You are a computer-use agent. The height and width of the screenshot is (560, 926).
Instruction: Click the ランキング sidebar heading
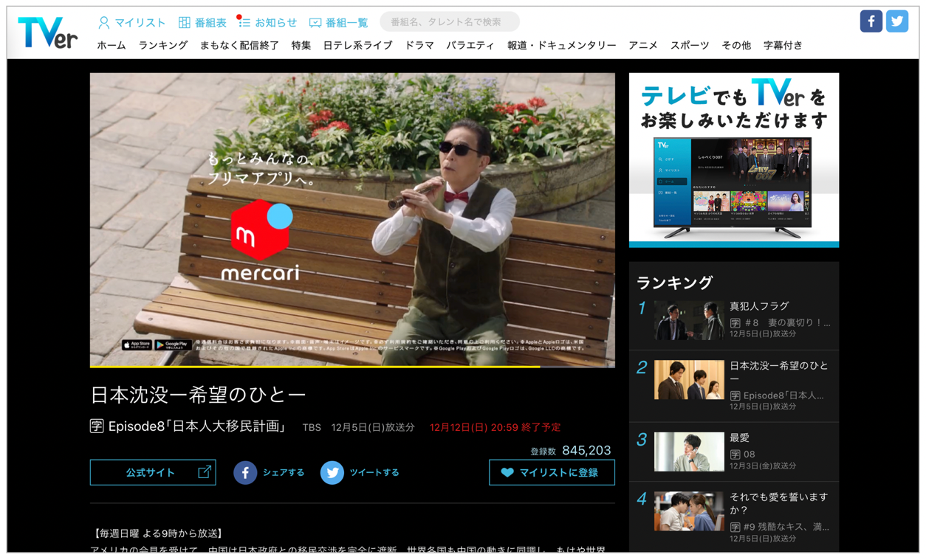click(674, 283)
